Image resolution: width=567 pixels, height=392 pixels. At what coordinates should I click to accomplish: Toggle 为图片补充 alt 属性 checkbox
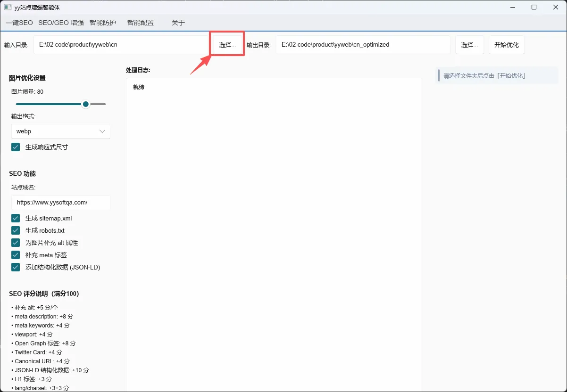[x=16, y=243]
